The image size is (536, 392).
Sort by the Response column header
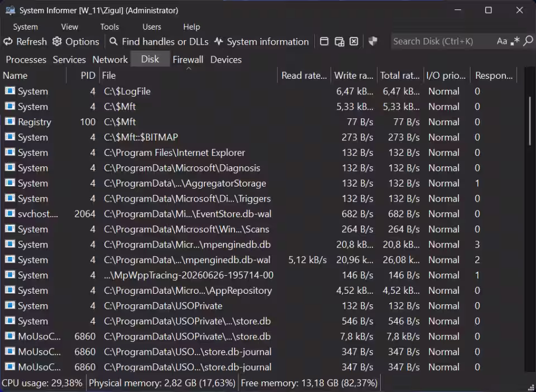pyautogui.click(x=494, y=75)
